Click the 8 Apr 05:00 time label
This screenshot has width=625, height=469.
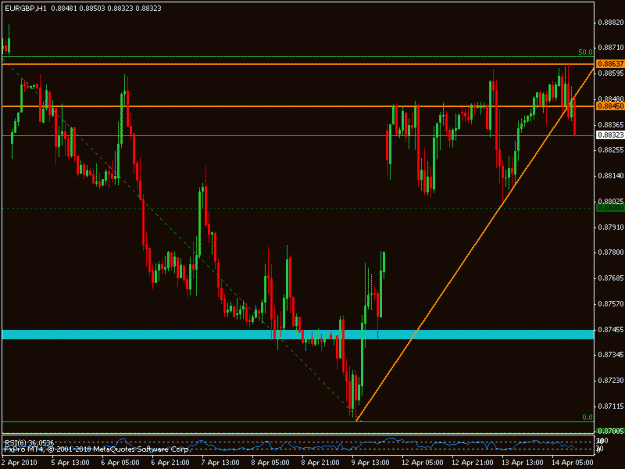click(270, 463)
